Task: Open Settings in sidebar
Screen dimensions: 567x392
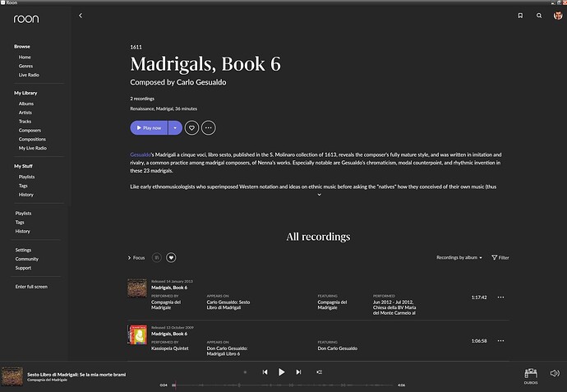Action: click(x=23, y=250)
